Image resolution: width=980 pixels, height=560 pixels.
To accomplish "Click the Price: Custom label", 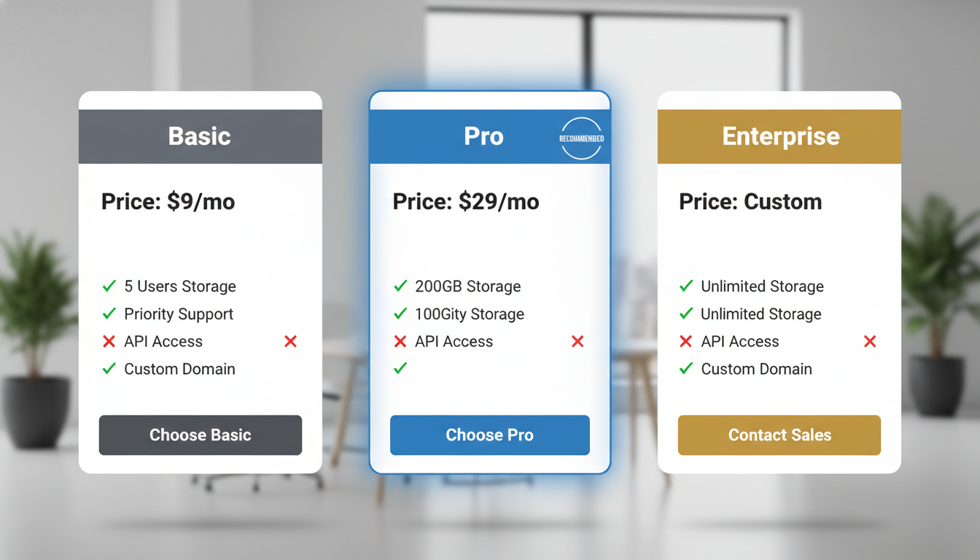I will coord(750,202).
